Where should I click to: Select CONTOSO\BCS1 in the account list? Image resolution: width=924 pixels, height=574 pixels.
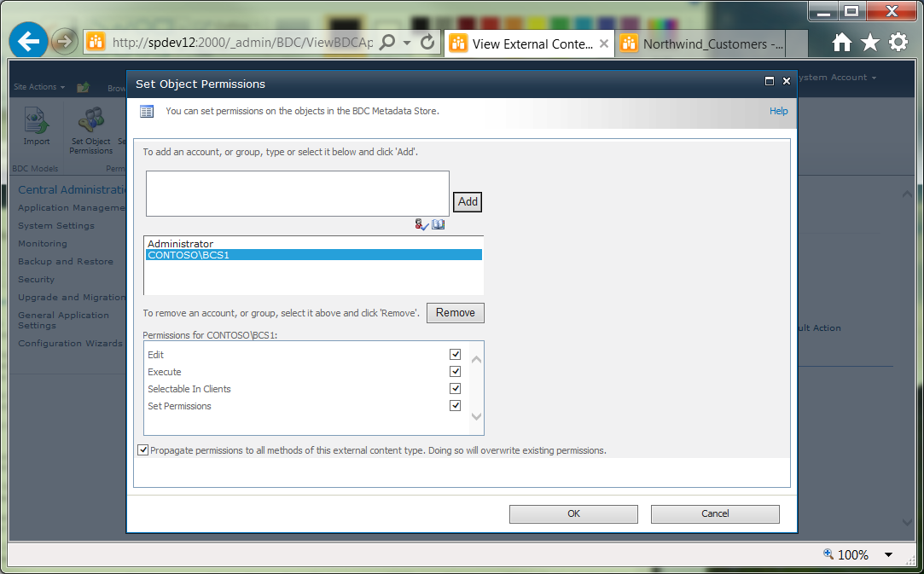(313, 255)
